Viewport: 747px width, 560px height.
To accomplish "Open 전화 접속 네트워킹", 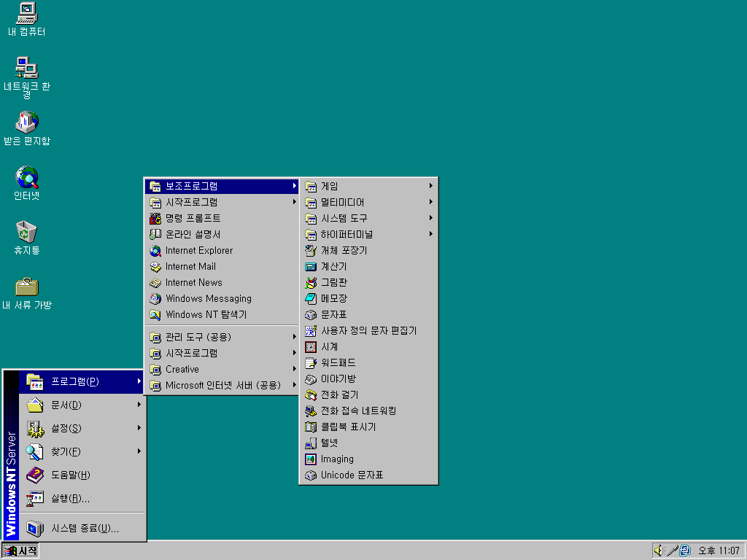I will [x=368, y=411].
